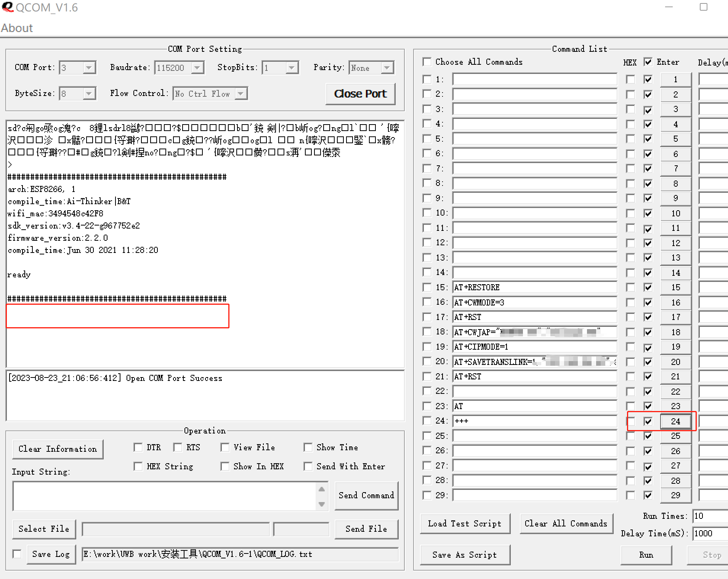The height and width of the screenshot is (579, 728).
Task: Expand the COM Port dropdown
Action: pyautogui.click(x=89, y=68)
